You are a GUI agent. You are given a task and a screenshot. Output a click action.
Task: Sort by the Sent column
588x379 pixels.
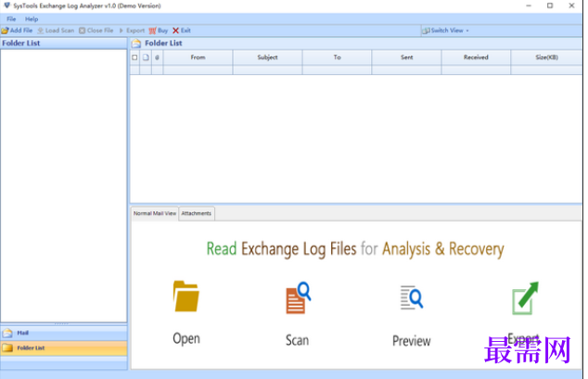point(406,57)
